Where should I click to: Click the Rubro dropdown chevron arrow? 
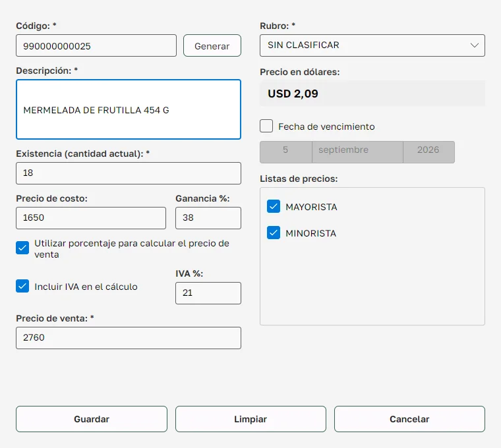coord(475,45)
